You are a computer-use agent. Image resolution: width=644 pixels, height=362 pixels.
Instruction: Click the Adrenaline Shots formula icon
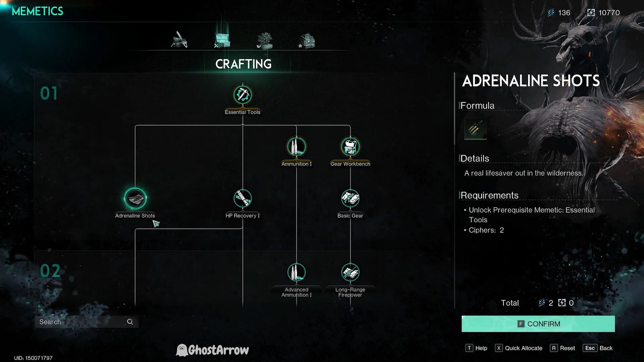click(475, 129)
